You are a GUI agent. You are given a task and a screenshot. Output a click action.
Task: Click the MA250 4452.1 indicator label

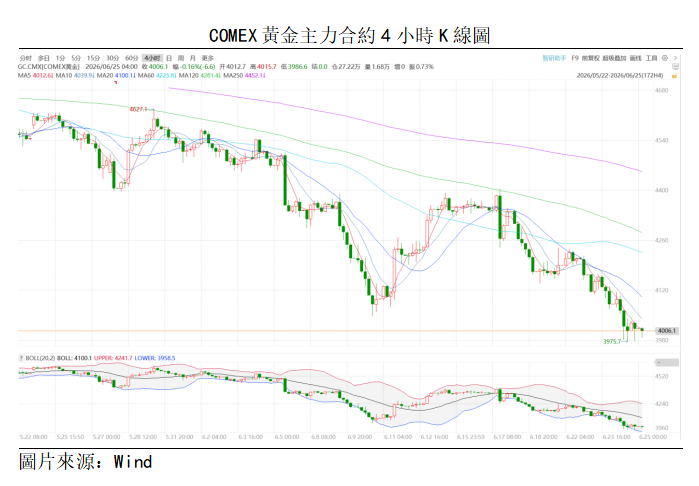[244, 75]
